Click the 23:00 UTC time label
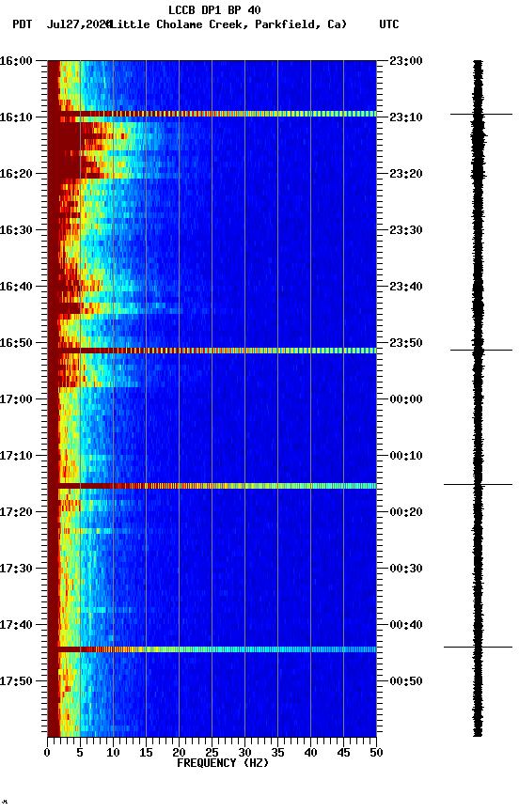Image resolution: width=519 pixels, height=812 pixels. coord(406,61)
